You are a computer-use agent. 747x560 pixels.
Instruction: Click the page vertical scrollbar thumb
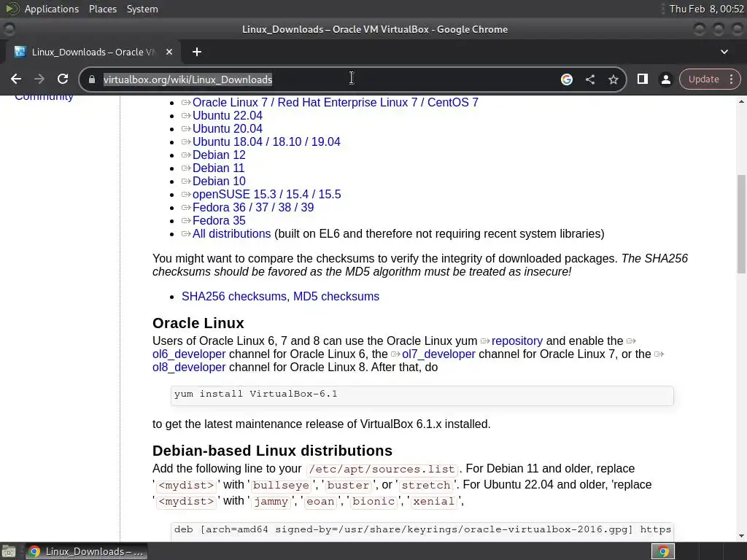[x=741, y=224]
